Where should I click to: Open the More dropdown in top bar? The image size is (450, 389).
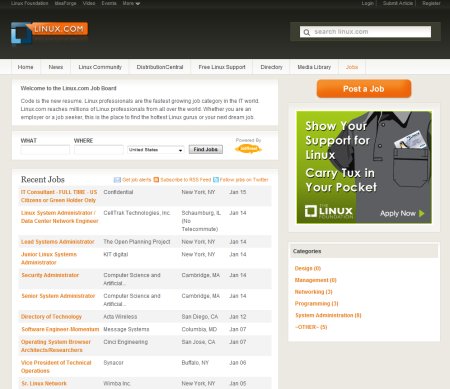click(131, 3)
